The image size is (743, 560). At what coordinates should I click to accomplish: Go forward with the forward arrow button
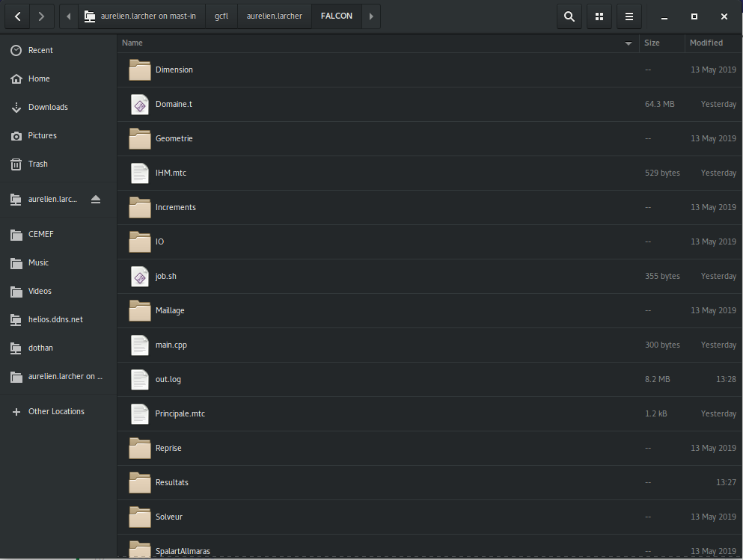pyautogui.click(x=42, y=16)
